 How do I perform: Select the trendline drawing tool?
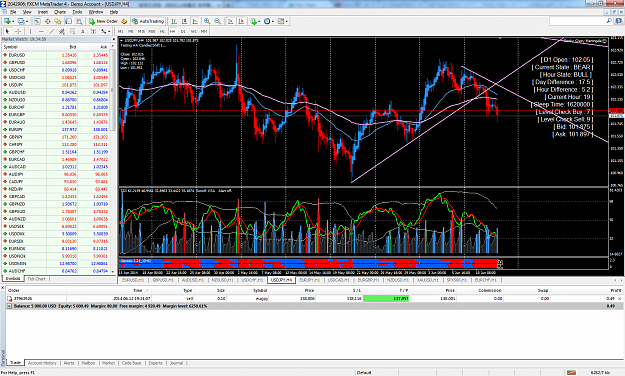pos(51,31)
